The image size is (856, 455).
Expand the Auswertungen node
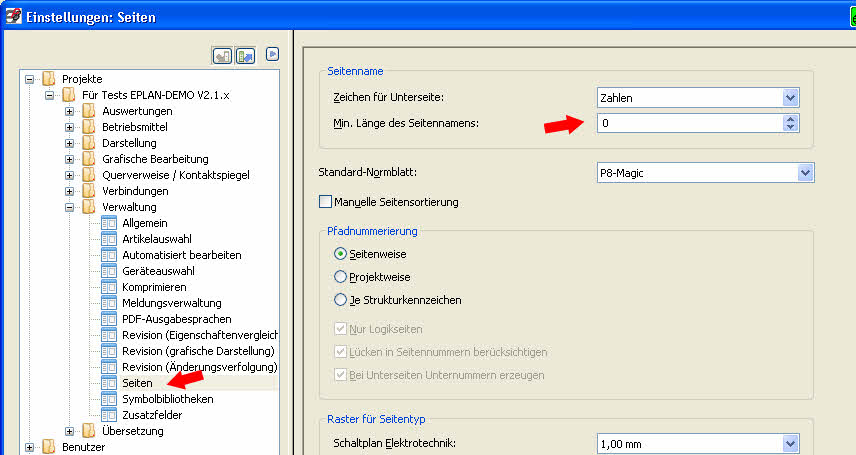pyautogui.click(x=69, y=111)
